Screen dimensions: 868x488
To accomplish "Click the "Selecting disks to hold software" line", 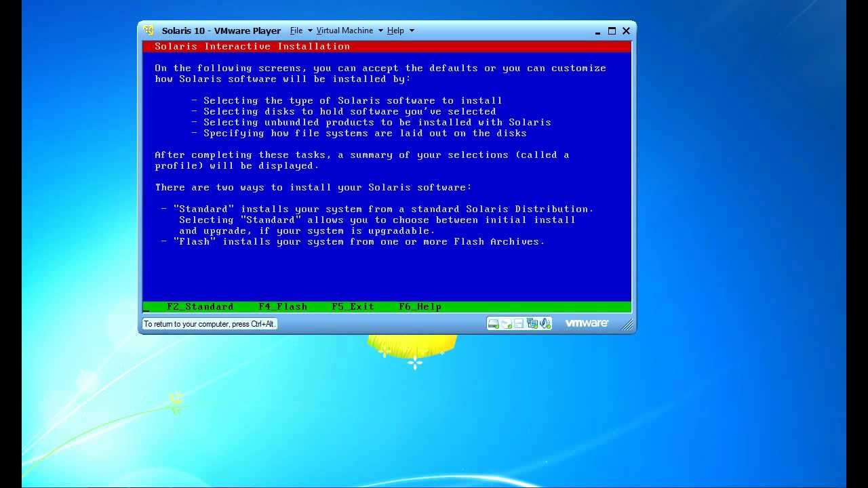I will (344, 111).
